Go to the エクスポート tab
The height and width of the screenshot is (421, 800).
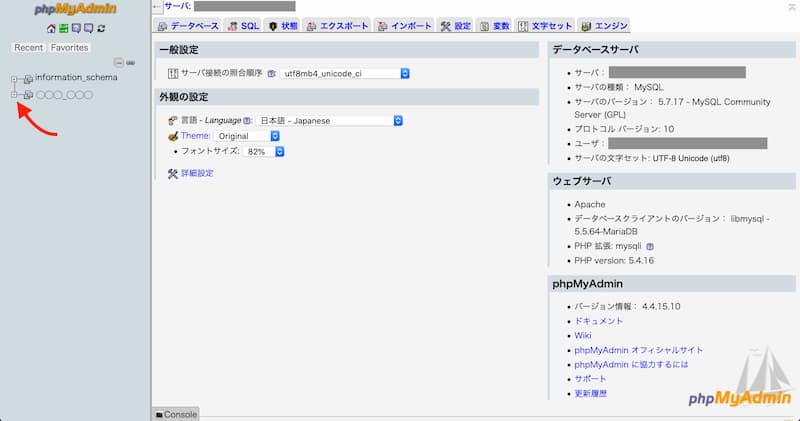(x=337, y=26)
